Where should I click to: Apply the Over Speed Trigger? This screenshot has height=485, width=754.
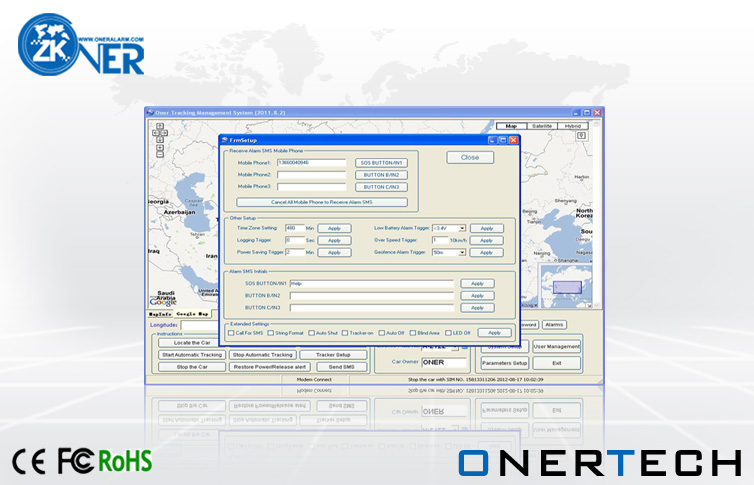487,240
